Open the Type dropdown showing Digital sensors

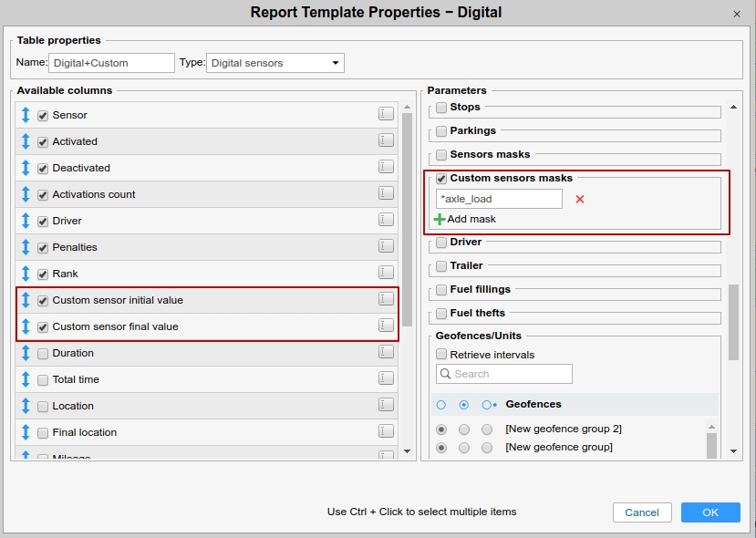point(274,63)
